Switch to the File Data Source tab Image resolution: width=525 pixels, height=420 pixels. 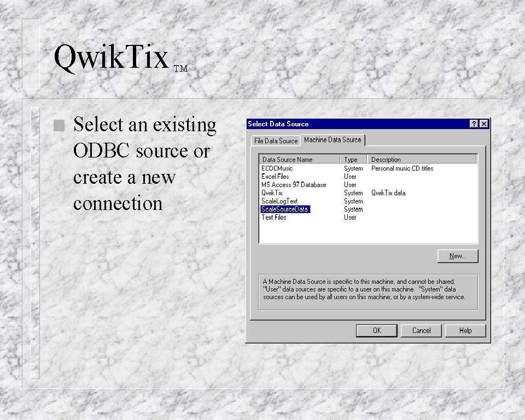(276, 141)
